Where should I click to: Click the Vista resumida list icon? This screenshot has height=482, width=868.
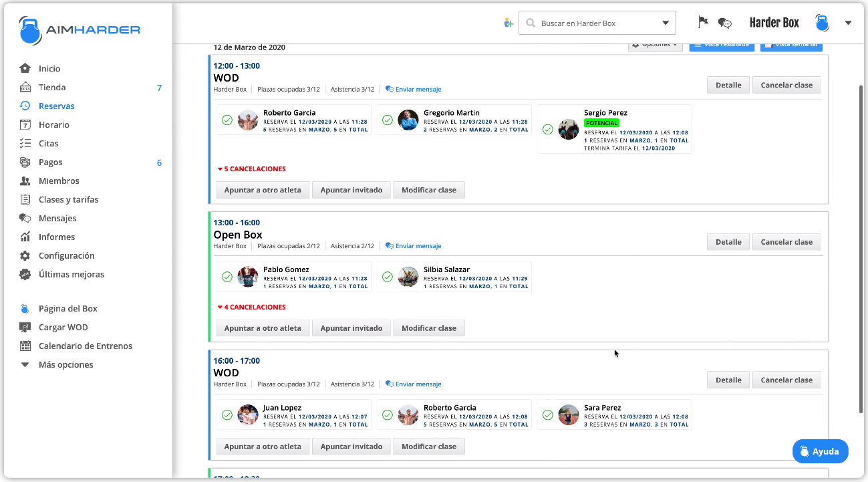click(x=696, y=45)
